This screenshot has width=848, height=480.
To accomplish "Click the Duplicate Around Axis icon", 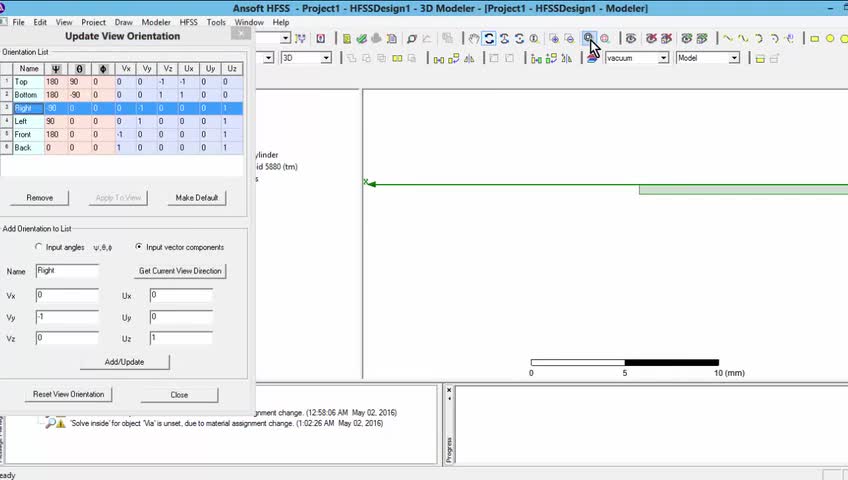I will click(x=551, y=58).
